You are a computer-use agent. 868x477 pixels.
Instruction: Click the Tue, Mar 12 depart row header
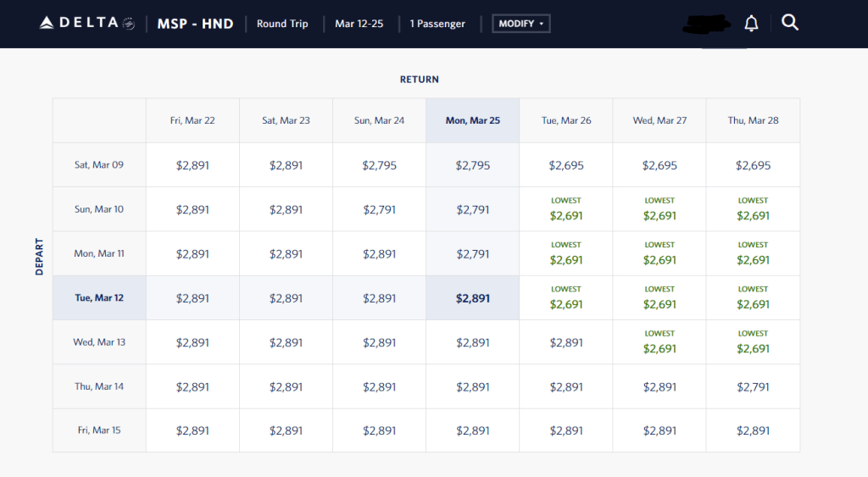[x=99, y=298]
